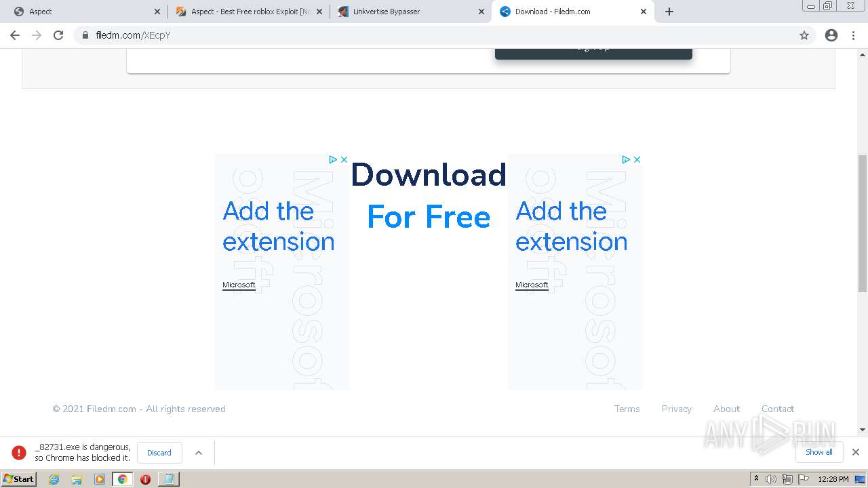The image size is (868, 488).
Task: Open the Windows Start menu
Action: (x=19, y=479)
